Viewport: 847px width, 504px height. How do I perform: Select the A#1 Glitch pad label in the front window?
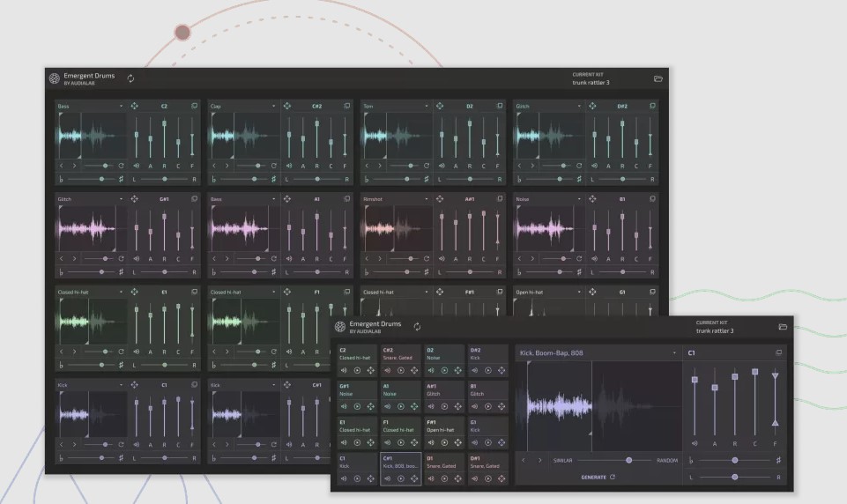(434, 390)
